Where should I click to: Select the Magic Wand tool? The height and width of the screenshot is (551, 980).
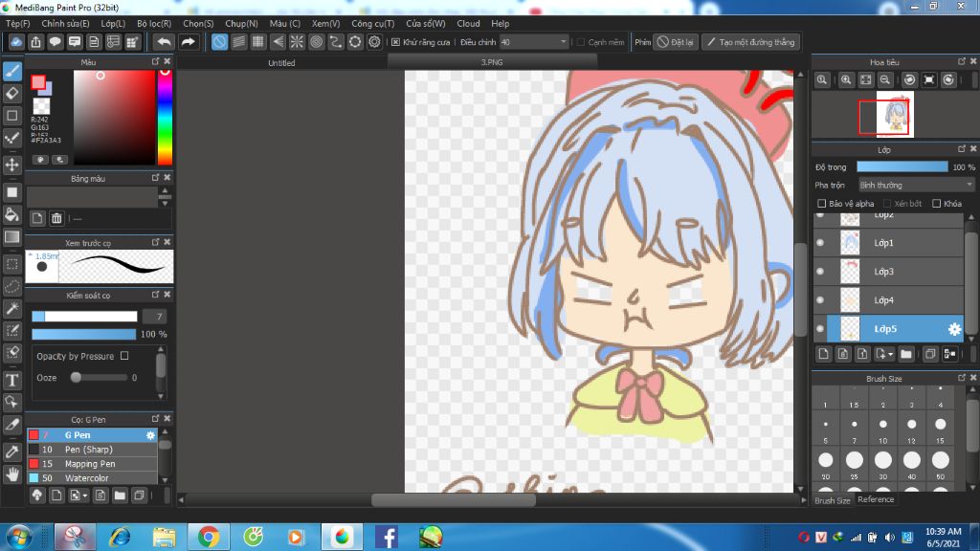point(12,308)
